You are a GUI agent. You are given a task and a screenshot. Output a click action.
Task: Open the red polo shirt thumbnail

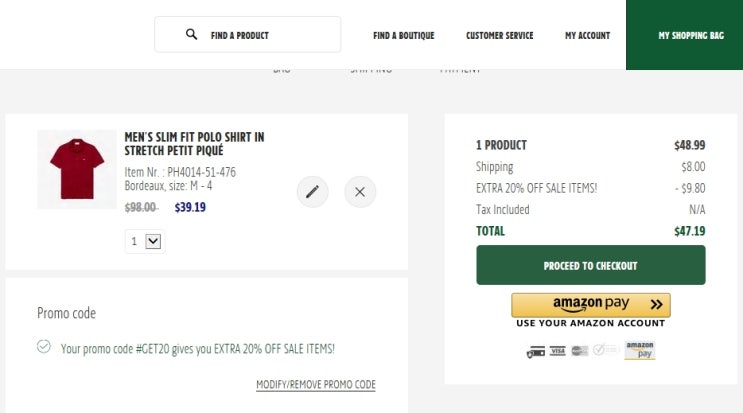[x=77, y=169]
